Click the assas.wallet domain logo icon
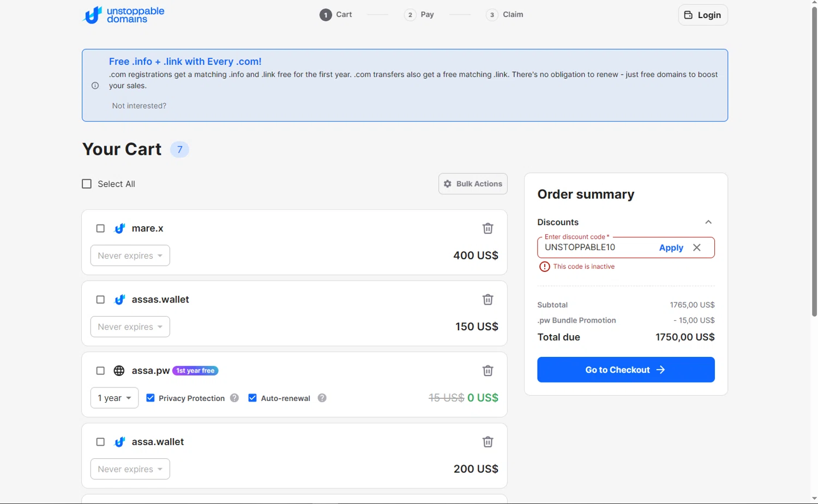Screen dimensions: 818x504 (x=119, y=300)
